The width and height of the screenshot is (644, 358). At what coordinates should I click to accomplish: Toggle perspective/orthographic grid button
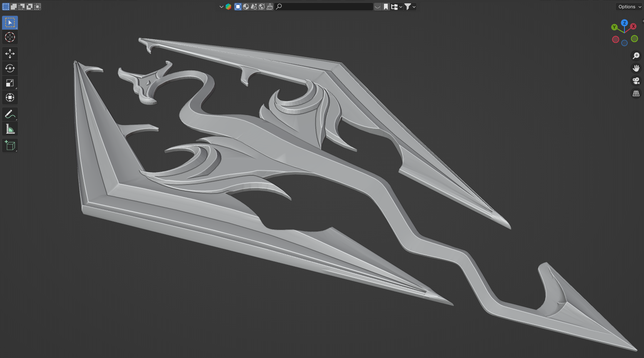point(636,94)
